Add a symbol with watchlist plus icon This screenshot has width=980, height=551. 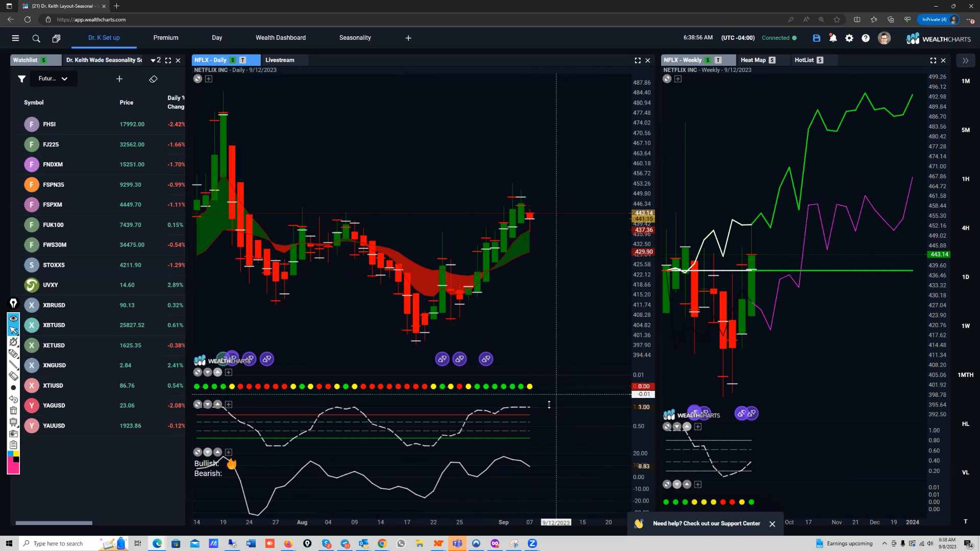click(x=119, y=79)
